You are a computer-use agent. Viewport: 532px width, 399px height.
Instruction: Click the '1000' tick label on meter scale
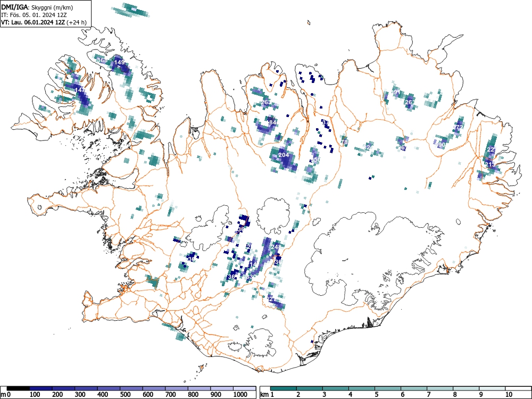click(240, 395)
